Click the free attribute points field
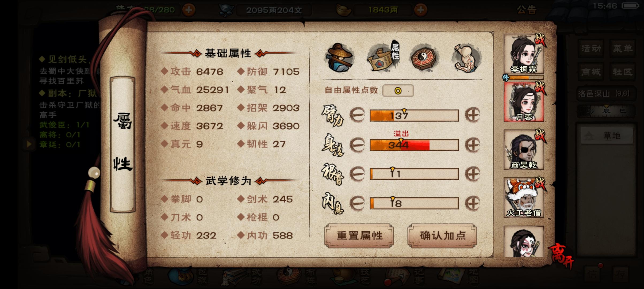Image resolution: width=644 pixels, height=289 pixels. pos(398,91)
